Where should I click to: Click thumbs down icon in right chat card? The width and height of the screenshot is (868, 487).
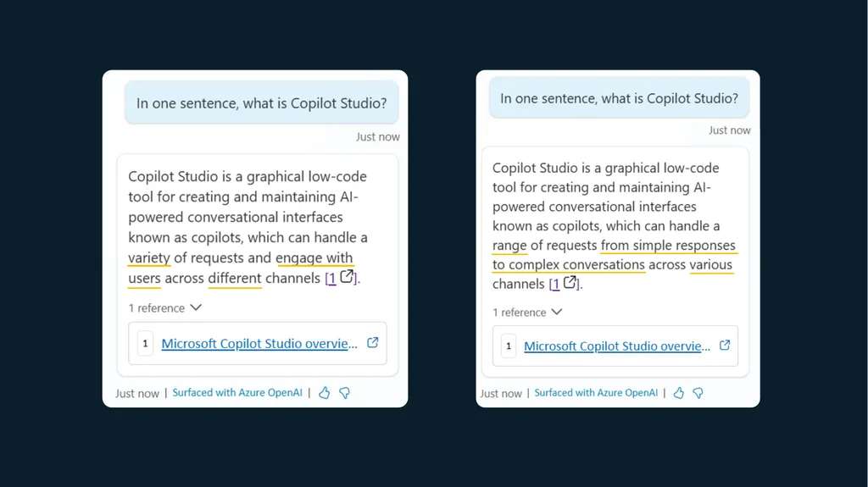click(x=698, y=393)
